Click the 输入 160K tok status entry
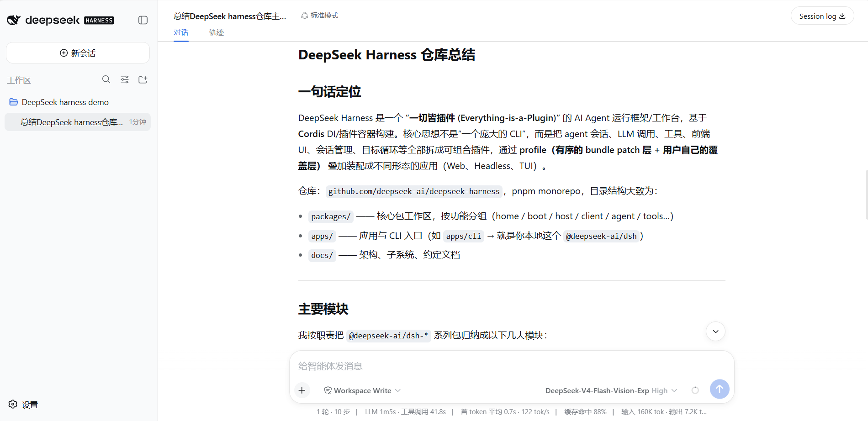This screenshot has height=421, width=868. [x=664, y=411]
